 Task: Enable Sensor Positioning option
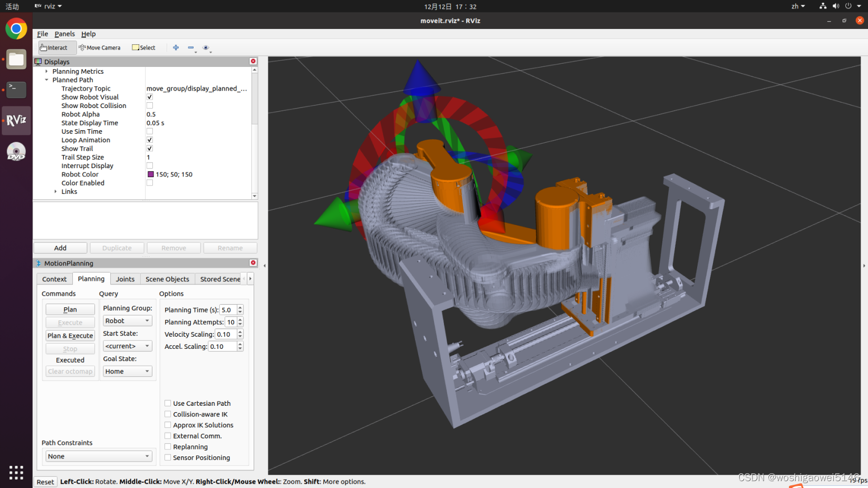pyautogui.click(x=168, y=457)
